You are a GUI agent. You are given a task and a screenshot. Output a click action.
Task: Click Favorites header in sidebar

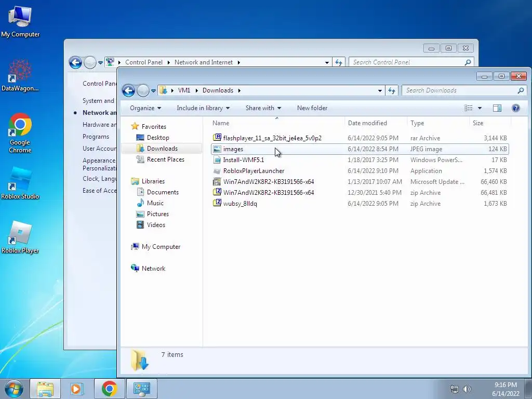tap(154, 127)
